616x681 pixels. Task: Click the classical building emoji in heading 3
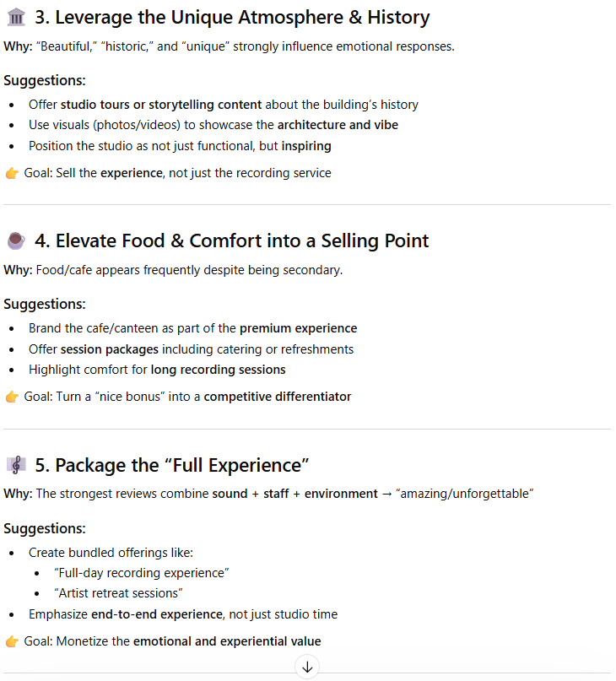(15, 17)
